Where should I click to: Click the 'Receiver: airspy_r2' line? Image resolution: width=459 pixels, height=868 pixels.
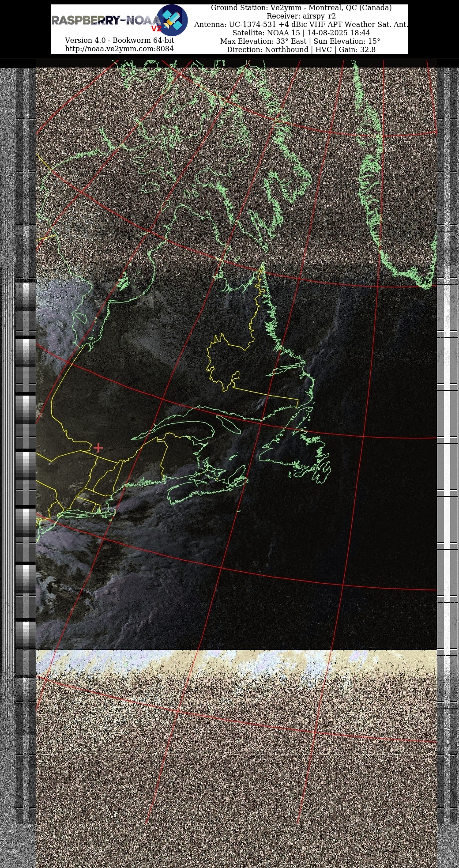pos(301,16)
